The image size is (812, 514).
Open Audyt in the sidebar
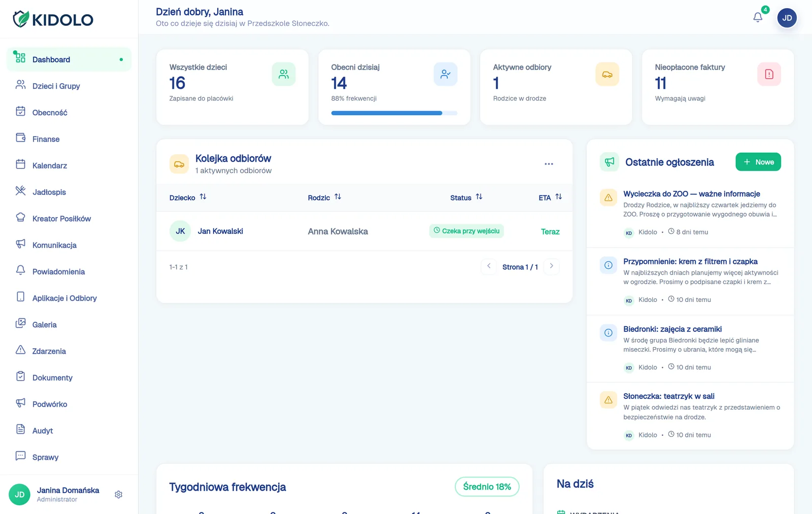point(69,430)
